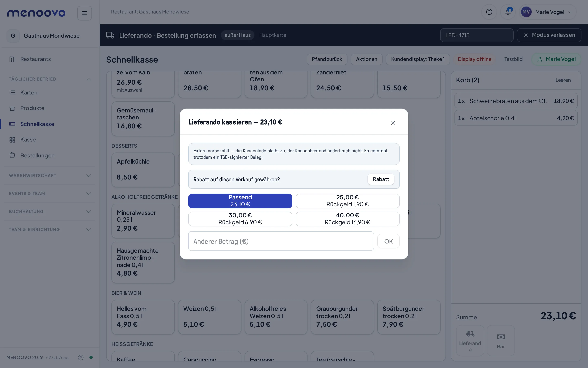Screen dimensions: 588x368
Task: Click the LFD-4713 order number field
Action: (x=477, y=35)
